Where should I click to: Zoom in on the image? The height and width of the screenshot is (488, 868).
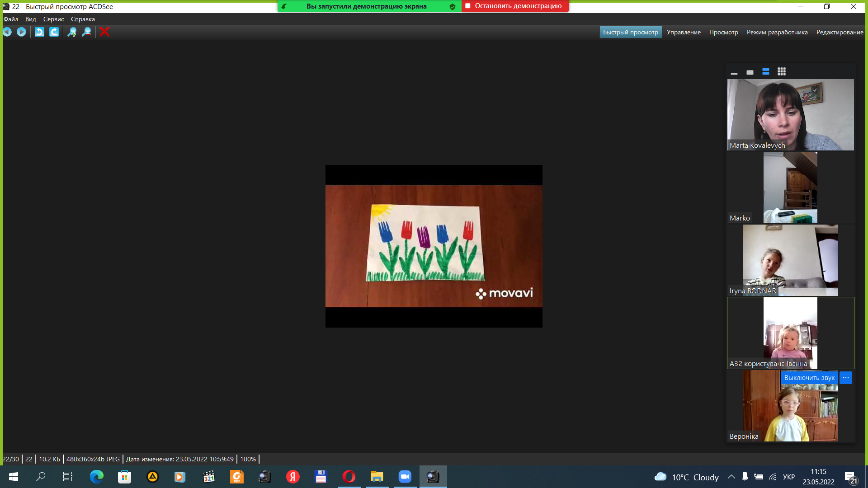coord(72,32)
